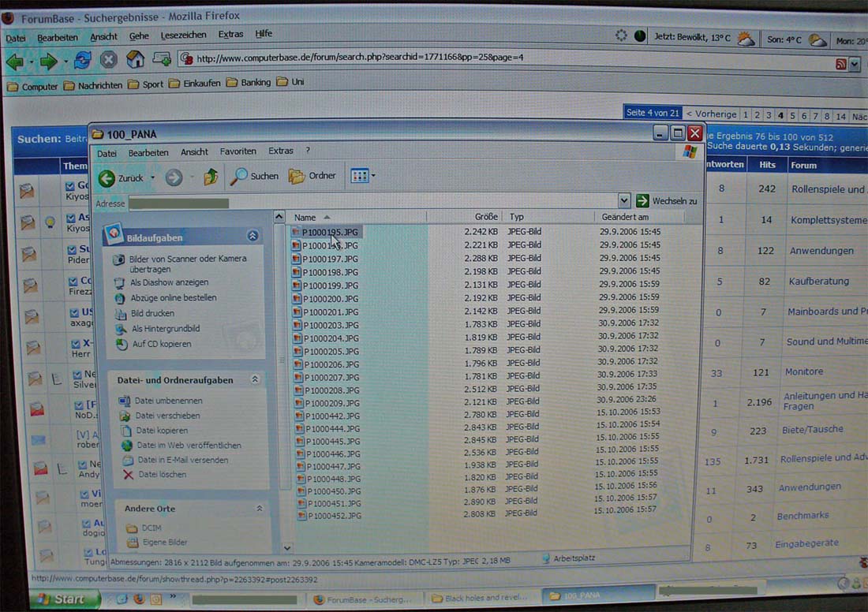Viewport: 868px width, 612px height.
Task: Open Firefox Gehe menu
Action: (x=139, y=36)
